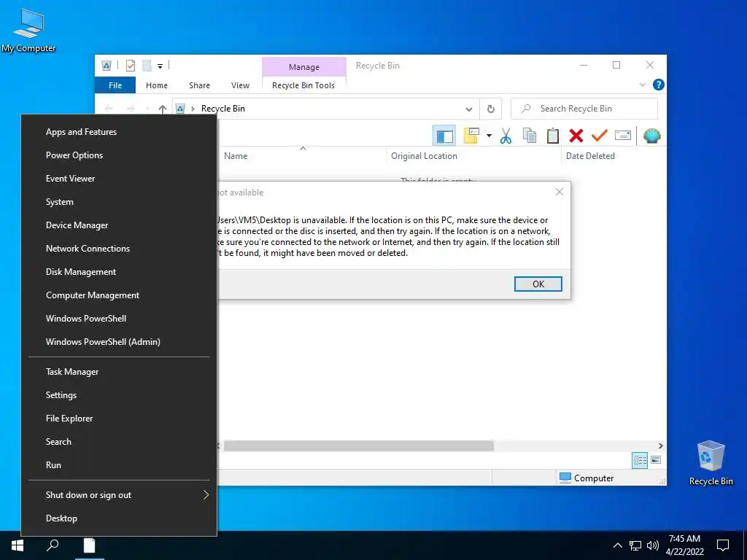Viewport: 747px width, 560px height.
Task: Click the Windows Start button
Action: pyautogui.click(x=18, y=545)
